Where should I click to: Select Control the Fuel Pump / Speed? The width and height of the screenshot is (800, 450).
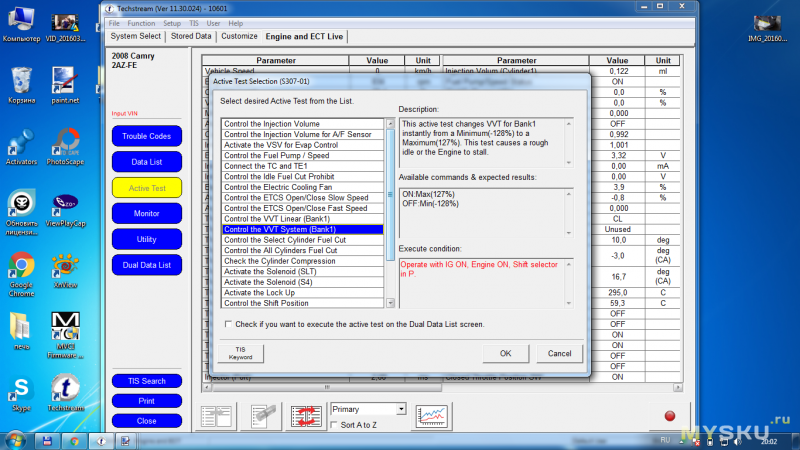[x=303, y=156]
